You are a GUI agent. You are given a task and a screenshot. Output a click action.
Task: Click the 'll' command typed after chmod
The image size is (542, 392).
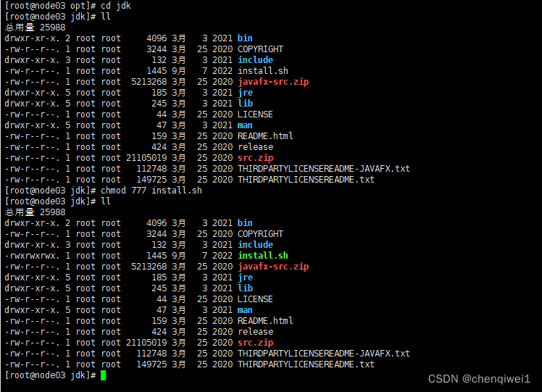tap(105, 201)
